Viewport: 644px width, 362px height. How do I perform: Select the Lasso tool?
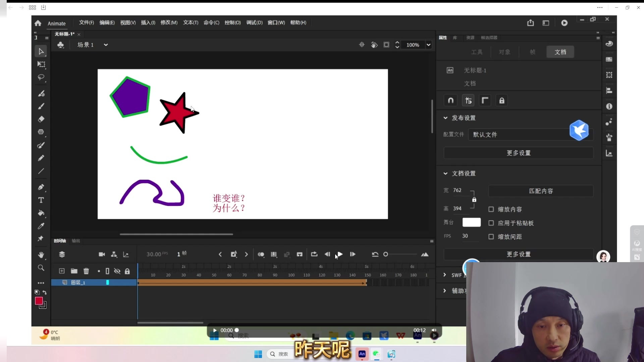(41, 77)
